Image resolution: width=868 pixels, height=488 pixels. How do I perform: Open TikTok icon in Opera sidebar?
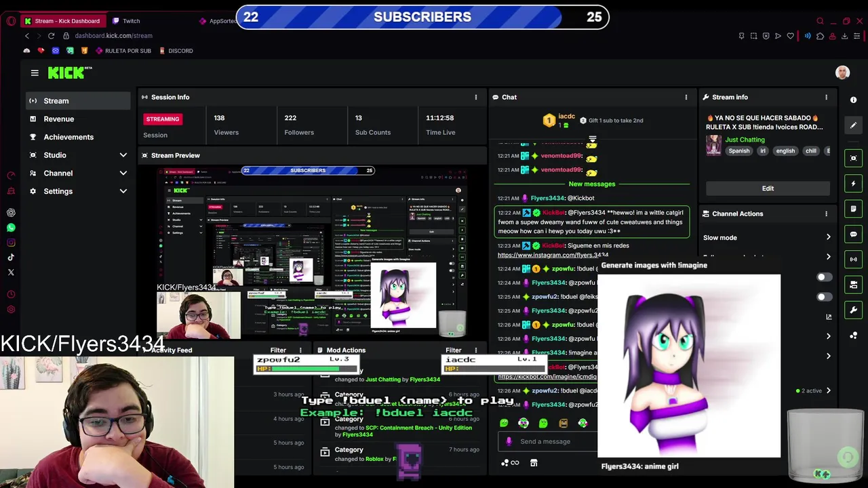(11, 257)
